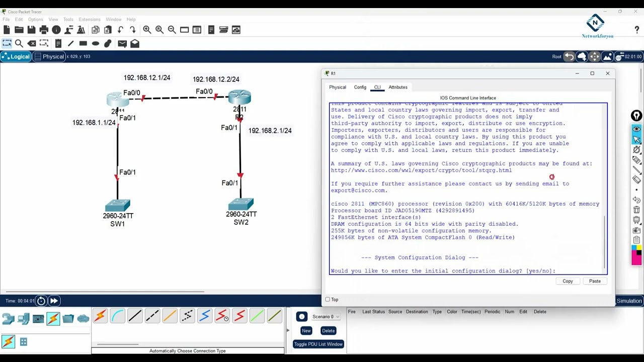Click the R1 CLI vertical scrollbar
The image size is (644, 362).
(605, 243)
